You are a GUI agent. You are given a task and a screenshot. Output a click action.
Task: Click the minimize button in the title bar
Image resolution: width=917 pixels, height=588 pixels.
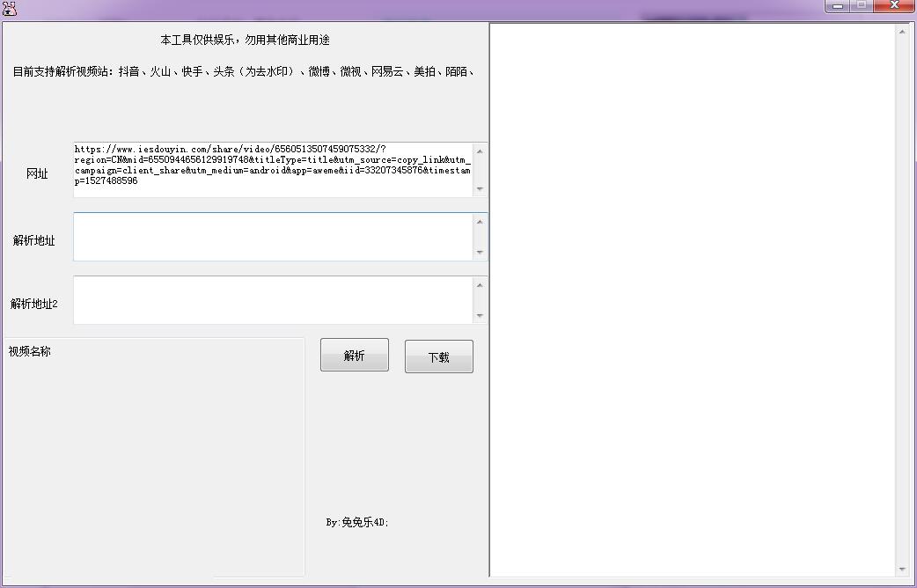click(x=837, y=5)
